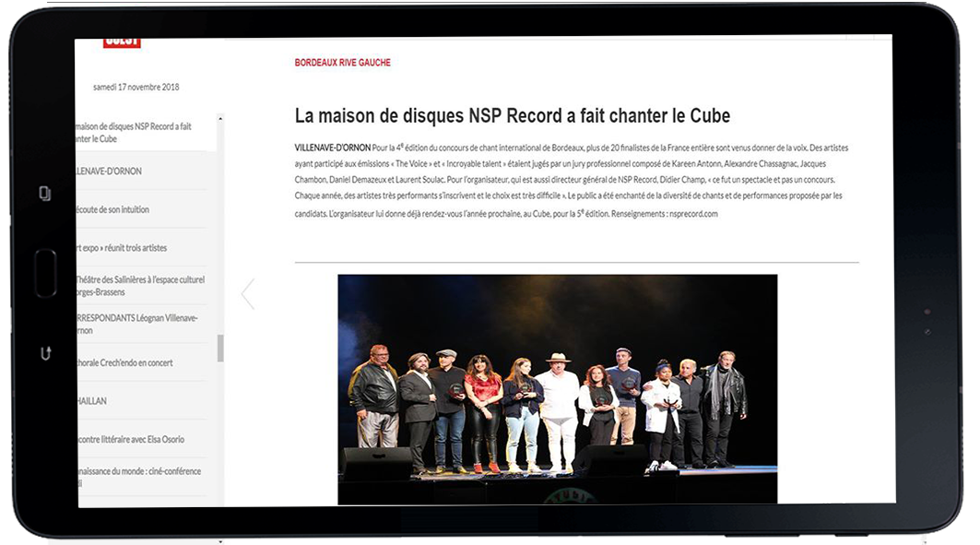Screen dimensions: 980x545
Task: Open the Théâtre des Salinières article
Action: pyautogui.click(x=140, y=286)
